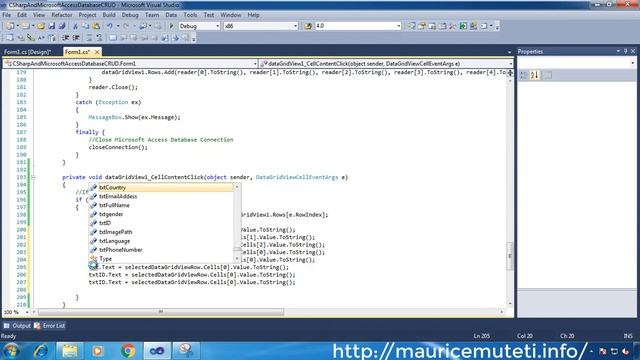Select txtgender in IntelliSense list
This screenshot has height=360, width=640.
pyautogui.click(x=161, y=214)
